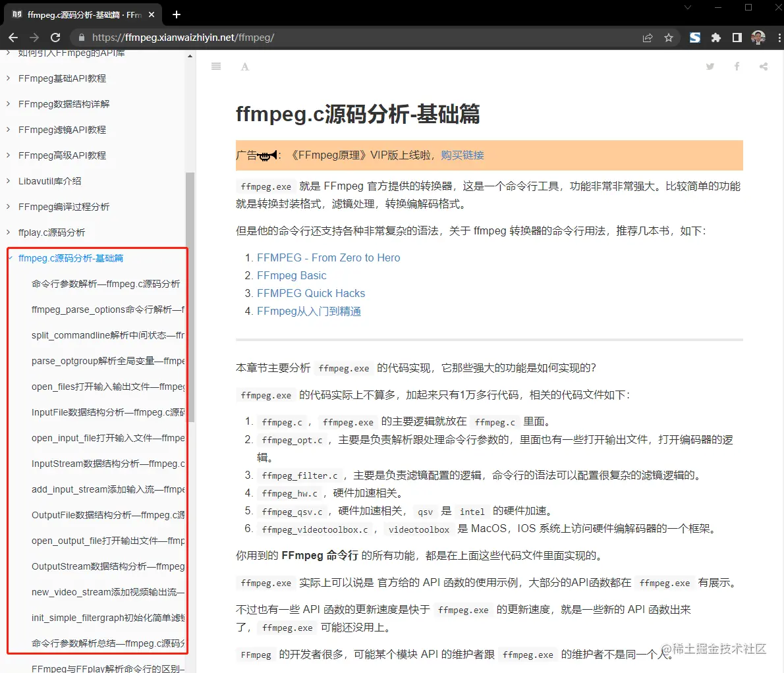Open parse_optgroup解析全局变量 subsection
The image size is (784, 673).
point(107,361)
